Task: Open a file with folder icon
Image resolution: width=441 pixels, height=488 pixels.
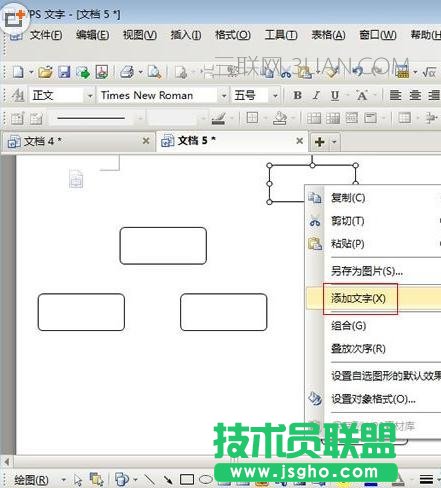Action: click(x=45, y=72)
